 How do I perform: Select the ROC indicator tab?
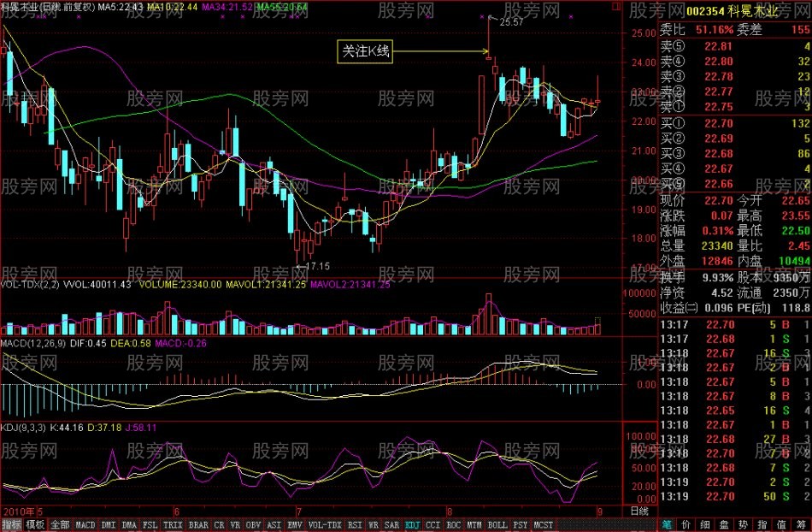(454, 525)
